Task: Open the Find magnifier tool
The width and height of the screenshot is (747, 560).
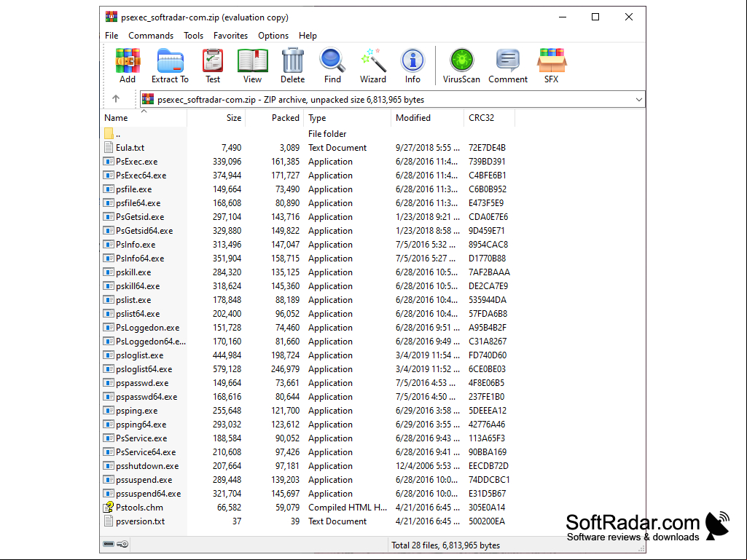Action: [332, 60]
